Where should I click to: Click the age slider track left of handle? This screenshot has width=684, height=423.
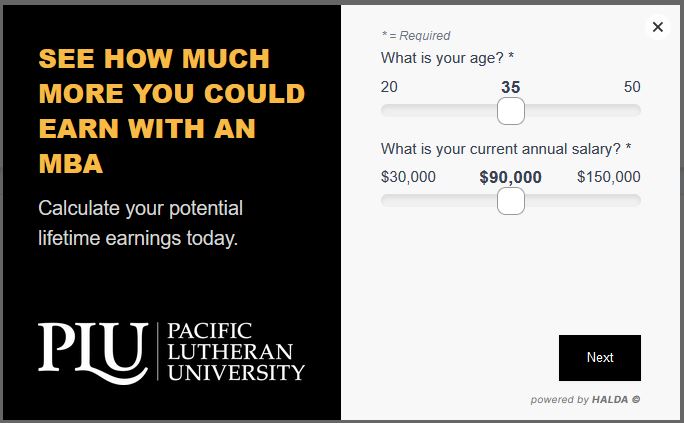439,111
